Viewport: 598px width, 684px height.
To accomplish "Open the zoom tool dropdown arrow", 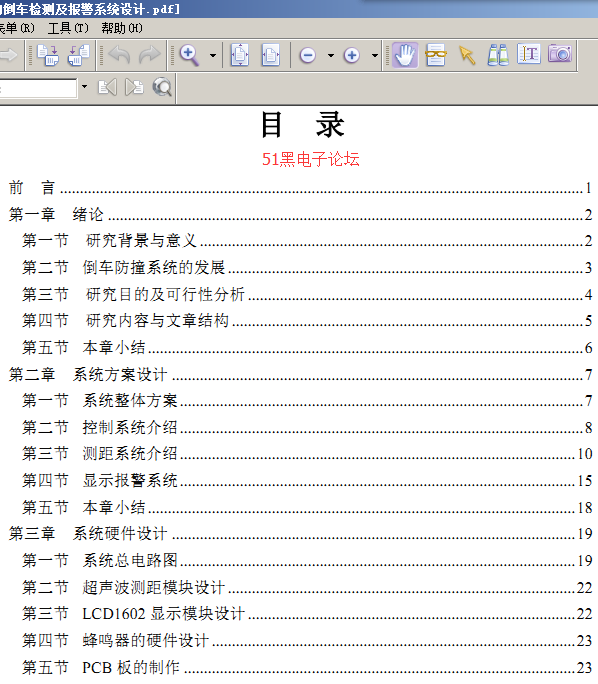I will (x=213, y=55).
